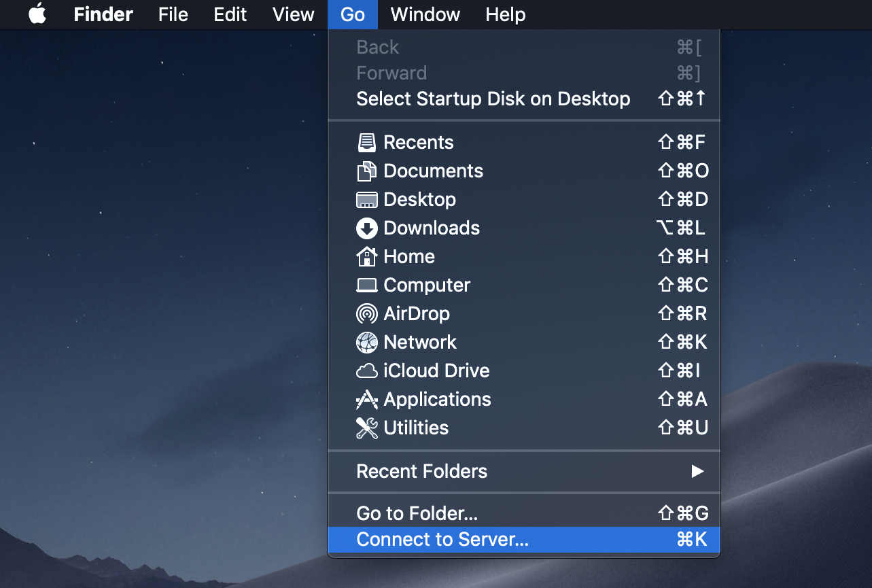Screen dimensions: 872x588
Task: Click the ⇧⌘U shortcut beside Utilities
Action: coord(683,428)
